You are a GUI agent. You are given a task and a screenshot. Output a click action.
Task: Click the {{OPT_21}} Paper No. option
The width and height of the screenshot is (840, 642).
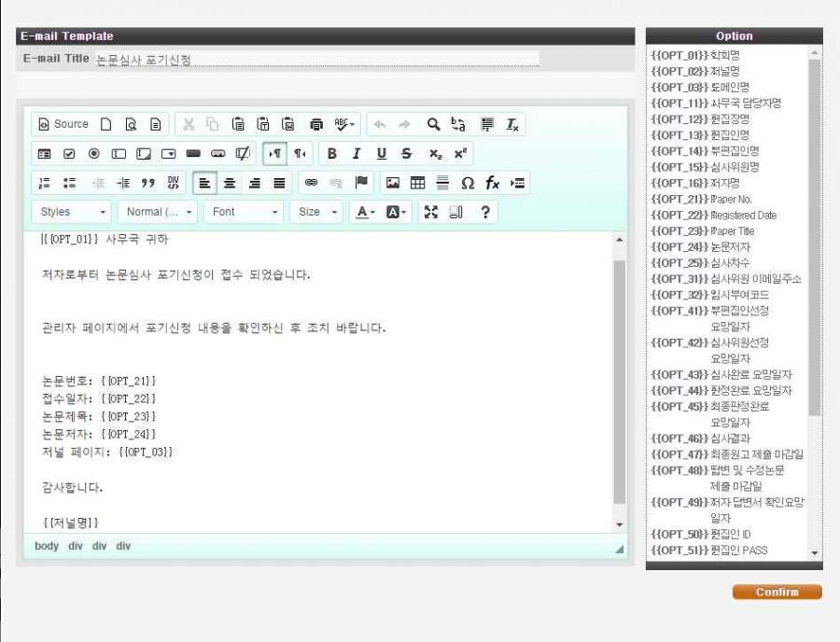701,199
